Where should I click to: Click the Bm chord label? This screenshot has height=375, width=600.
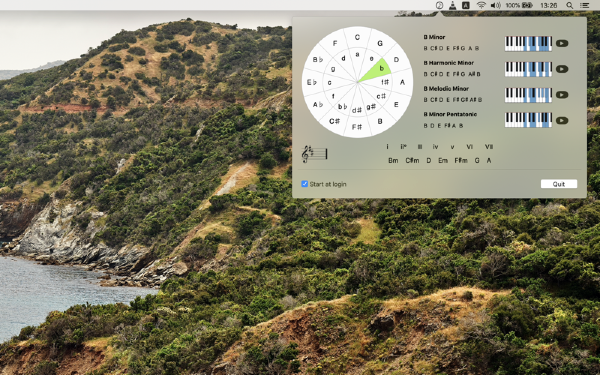393,161
